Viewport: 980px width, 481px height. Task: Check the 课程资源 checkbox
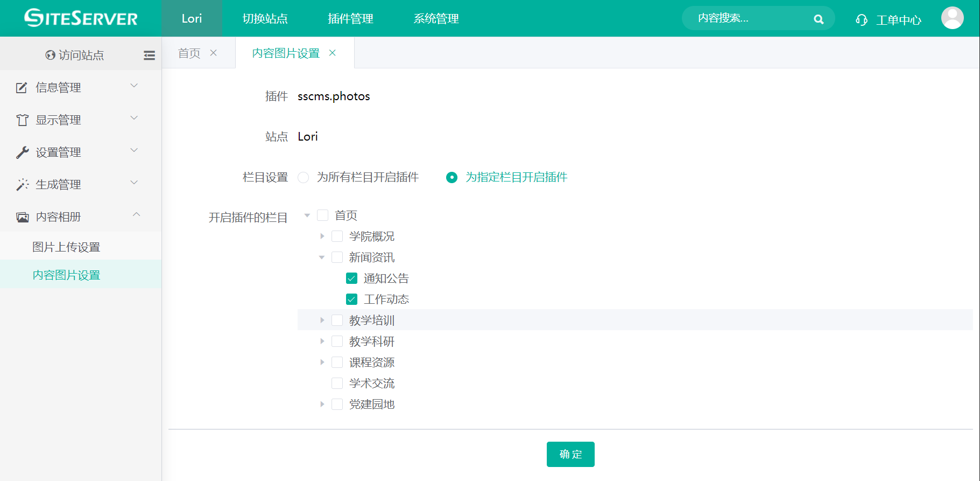point(337,363)
